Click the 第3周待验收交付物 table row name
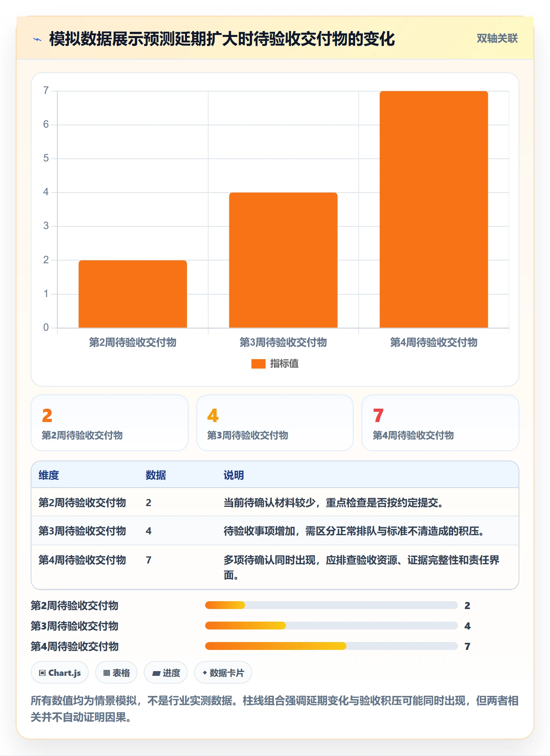 tap(82, 531)
